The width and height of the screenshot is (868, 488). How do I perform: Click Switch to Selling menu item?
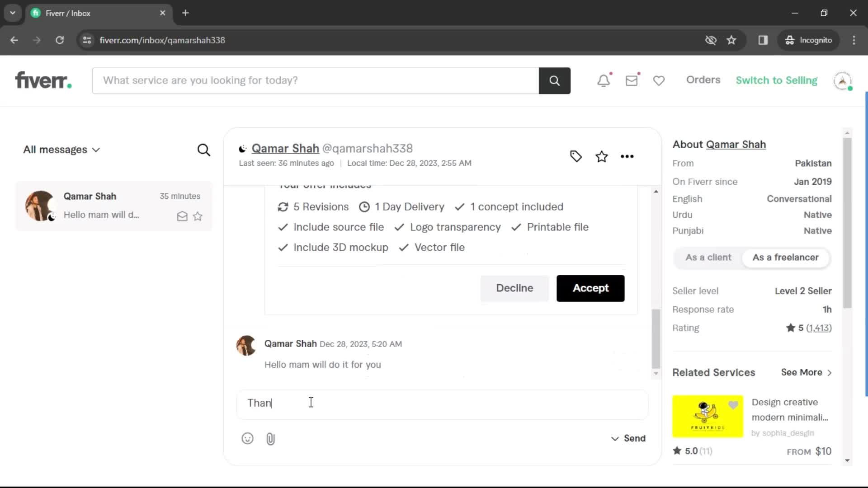(x=776, y=80)
